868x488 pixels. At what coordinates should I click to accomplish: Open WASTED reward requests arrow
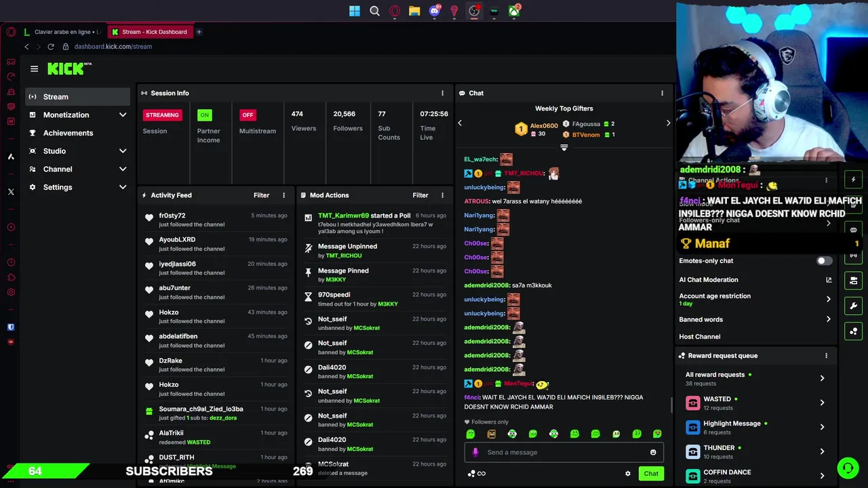click(x=822, y=403)
